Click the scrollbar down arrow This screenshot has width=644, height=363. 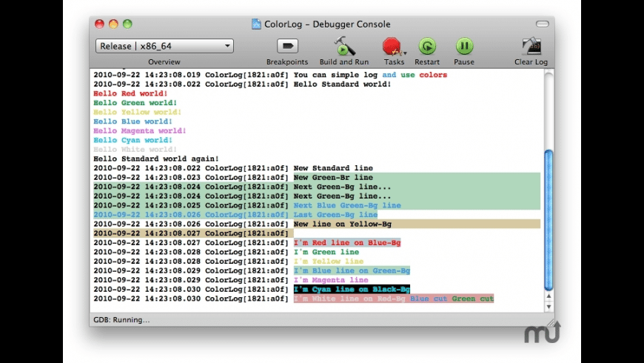coord(549,306)
